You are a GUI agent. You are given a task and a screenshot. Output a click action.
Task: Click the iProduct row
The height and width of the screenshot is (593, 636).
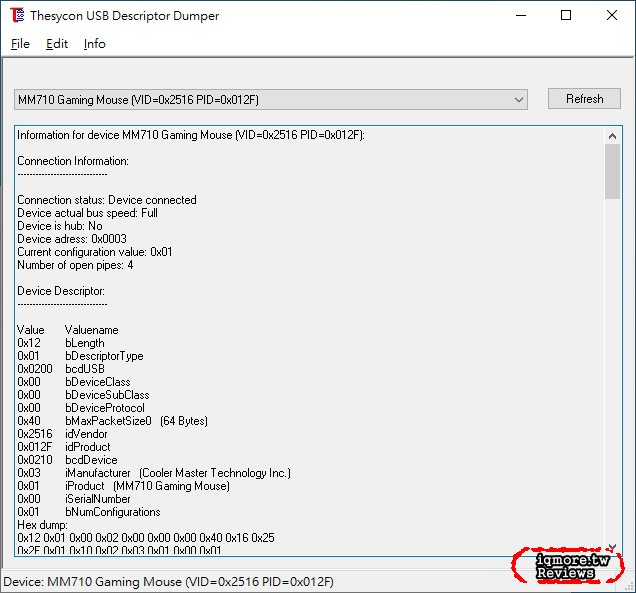[123, 486]
